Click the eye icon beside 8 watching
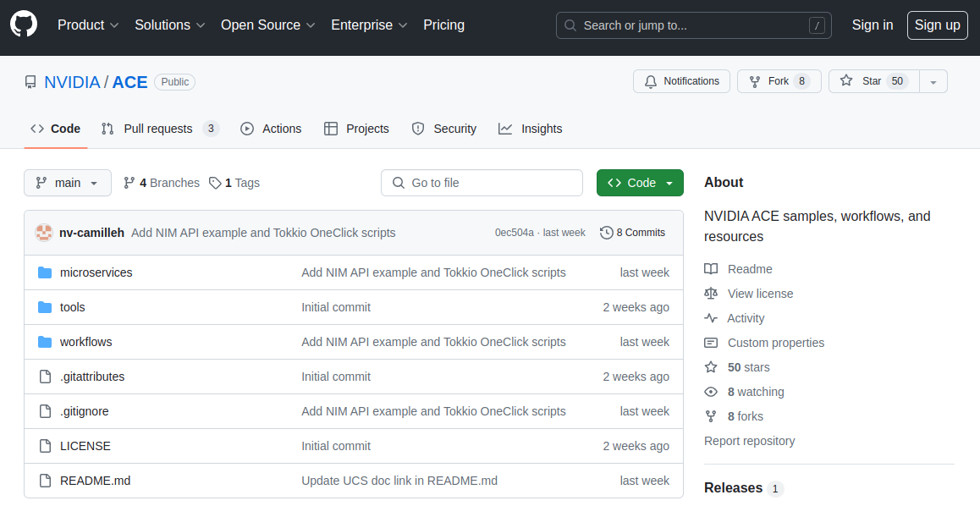 [711, 392]
